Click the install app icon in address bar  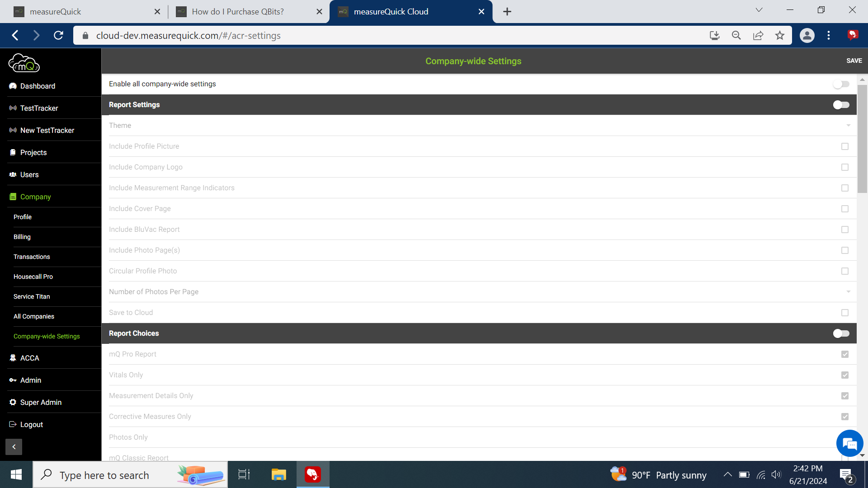coord(714,35)
